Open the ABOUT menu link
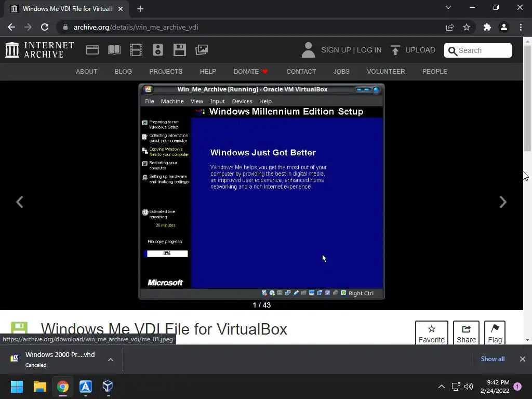The height and width of the screenshot is (399, 532). 87,72
